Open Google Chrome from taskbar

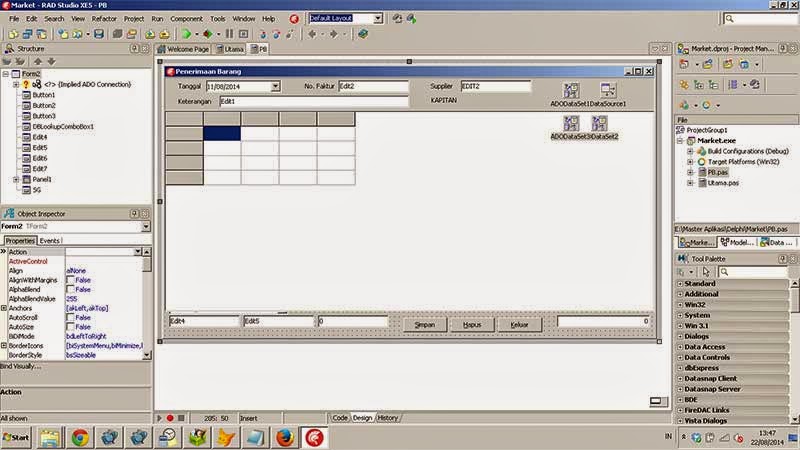[x=80, y=438]
